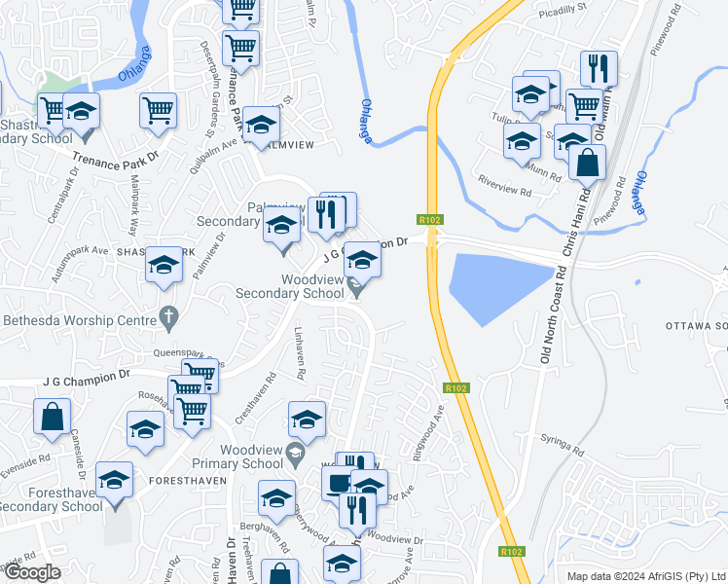
Task: Open the Woodview Secondary School label
Action: coord(290,286)
